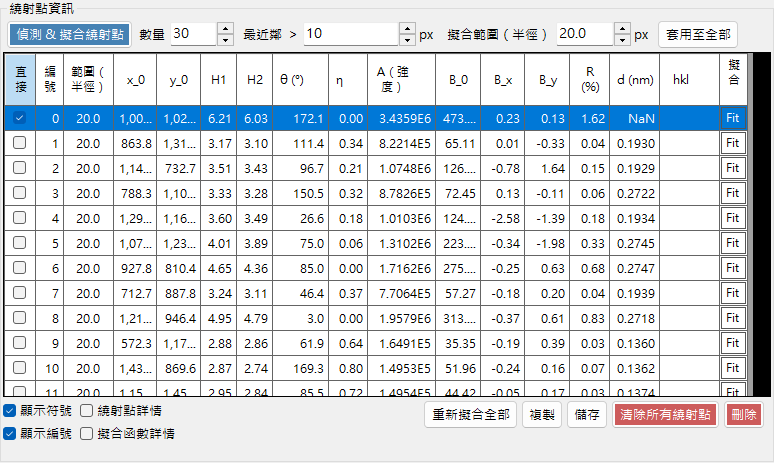Viewport: 774px width, 463px height.
Task: Click the Fit button in row 4
Action: [x=733, y=218]
